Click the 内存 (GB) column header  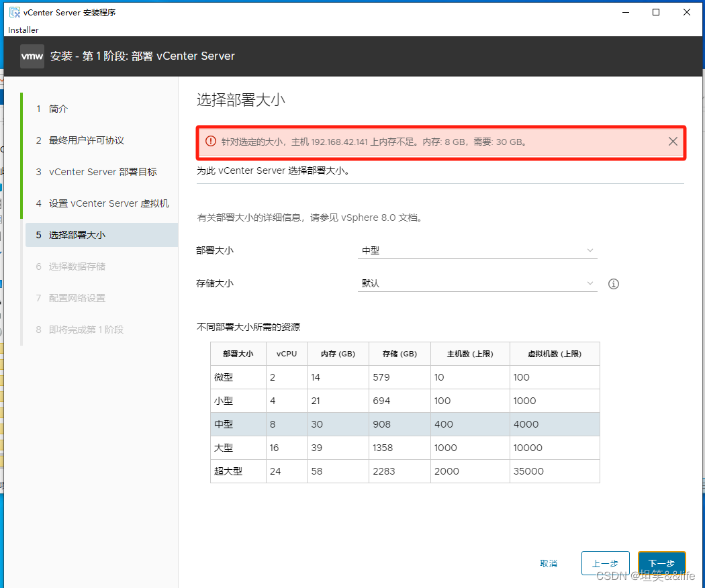click(338, 354)
